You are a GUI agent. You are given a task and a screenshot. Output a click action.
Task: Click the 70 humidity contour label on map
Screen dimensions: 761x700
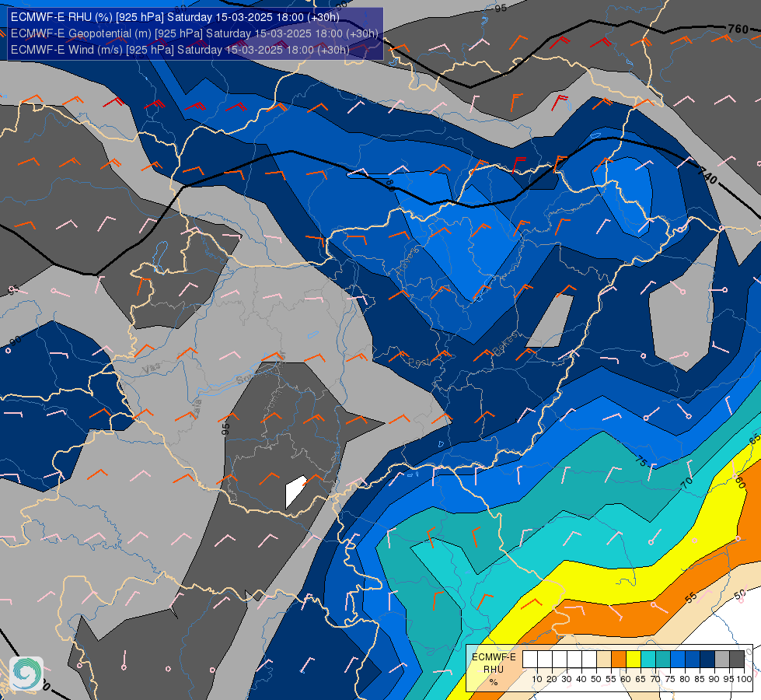(x=686, y=483)
